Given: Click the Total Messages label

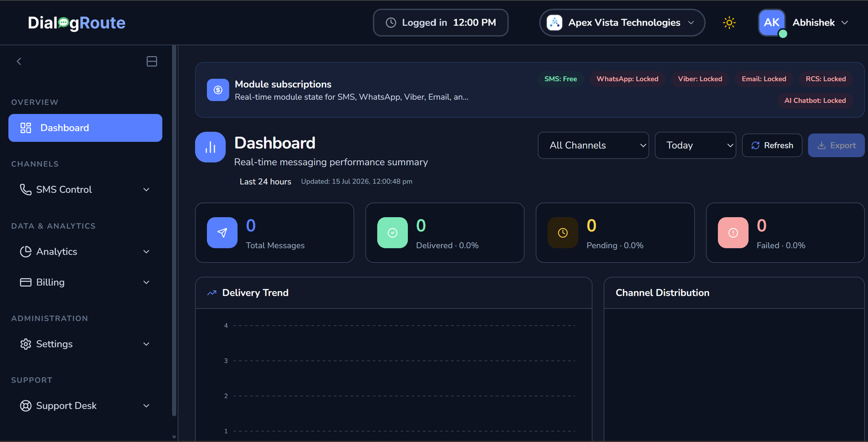Looking at the screenshot, I should coord(275,245).
